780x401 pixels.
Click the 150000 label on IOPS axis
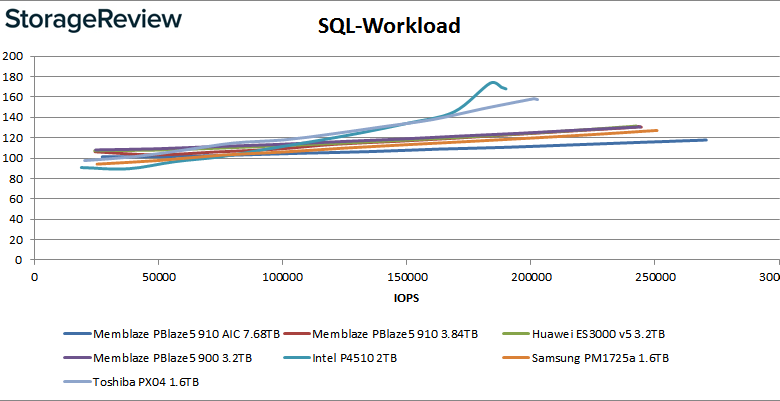[406, 277]
